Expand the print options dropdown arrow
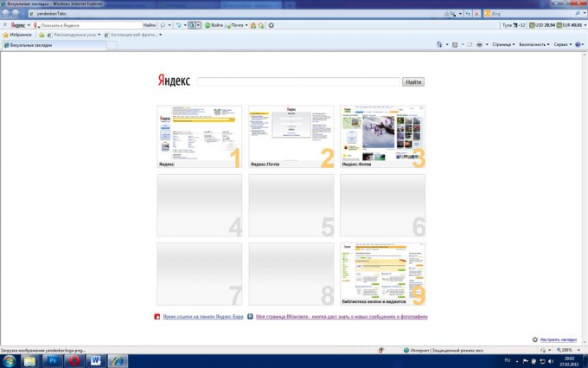 point(487,44)
